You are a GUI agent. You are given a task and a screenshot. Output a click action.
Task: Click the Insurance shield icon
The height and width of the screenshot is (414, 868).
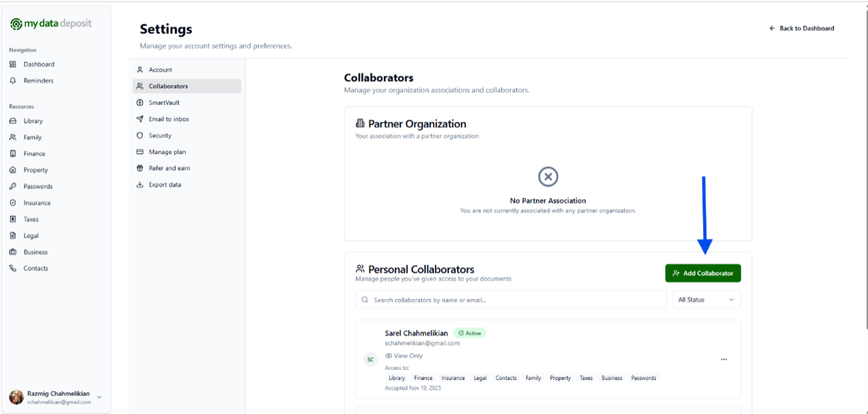pos(13,203)
